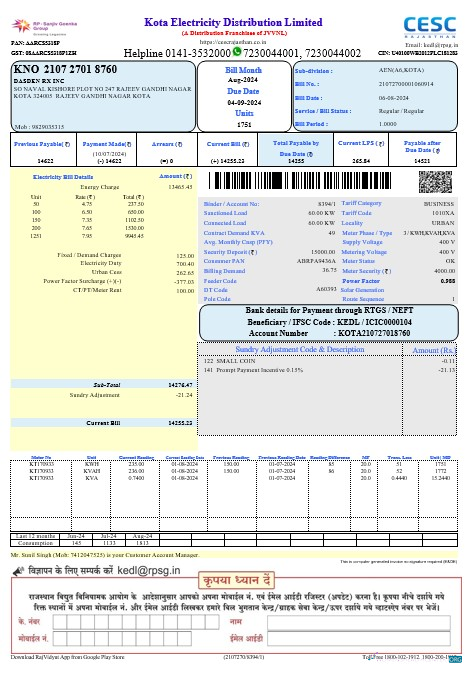Click the Name input field in the form
This screenshot has width=472, height=673.
[x=359, y=622]
